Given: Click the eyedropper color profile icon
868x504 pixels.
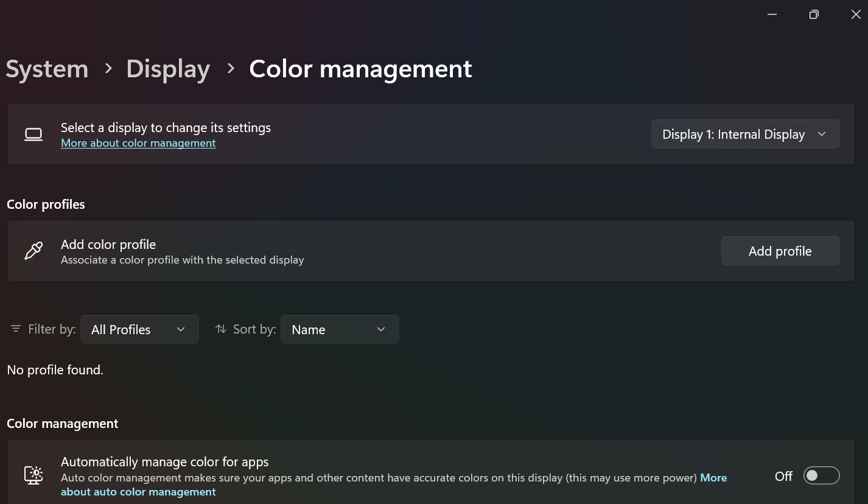Looking at the screenshot, I should [x=33, y=251].
